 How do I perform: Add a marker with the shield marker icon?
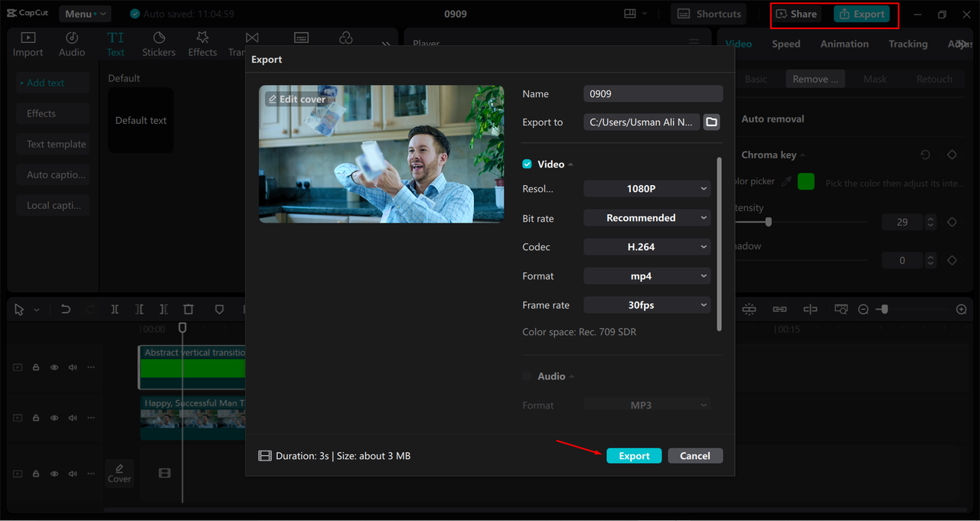coord(219,309)
